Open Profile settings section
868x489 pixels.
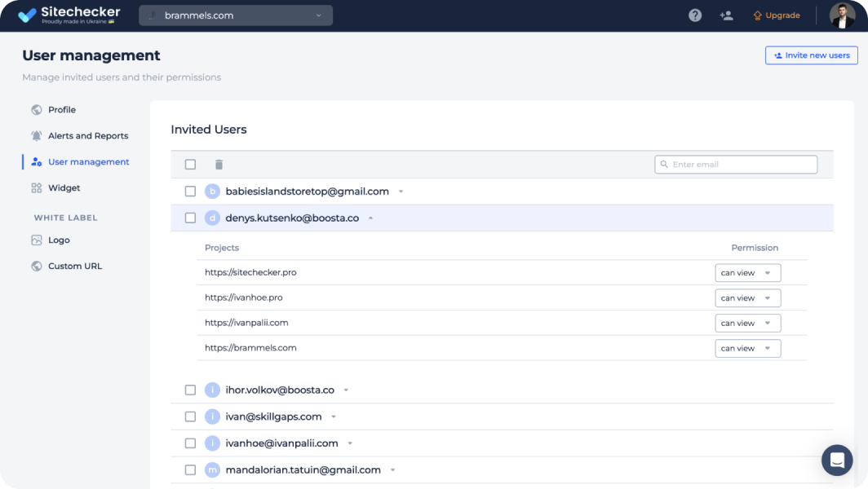point(61,109)
